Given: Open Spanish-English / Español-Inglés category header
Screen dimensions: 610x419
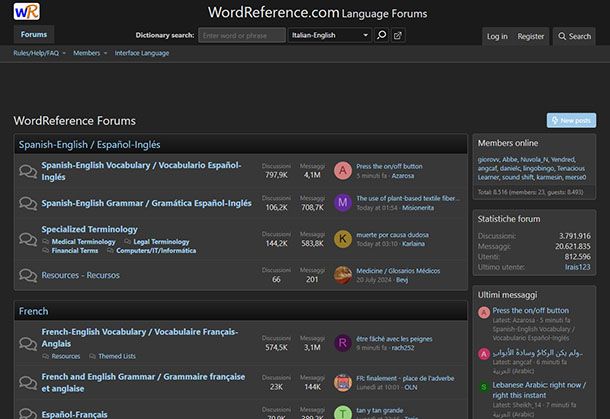Looking at the screenshot, I should pyautogui.click(x=89, y=145).
